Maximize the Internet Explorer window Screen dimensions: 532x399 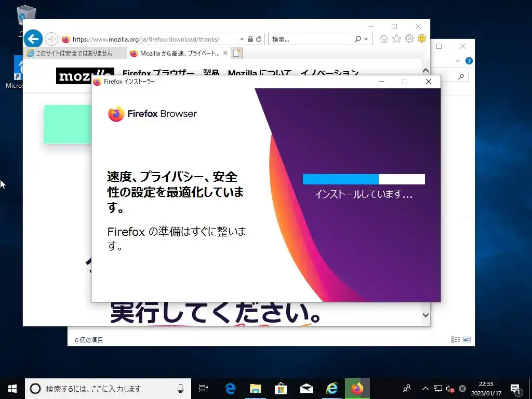[x=394, y=26]
